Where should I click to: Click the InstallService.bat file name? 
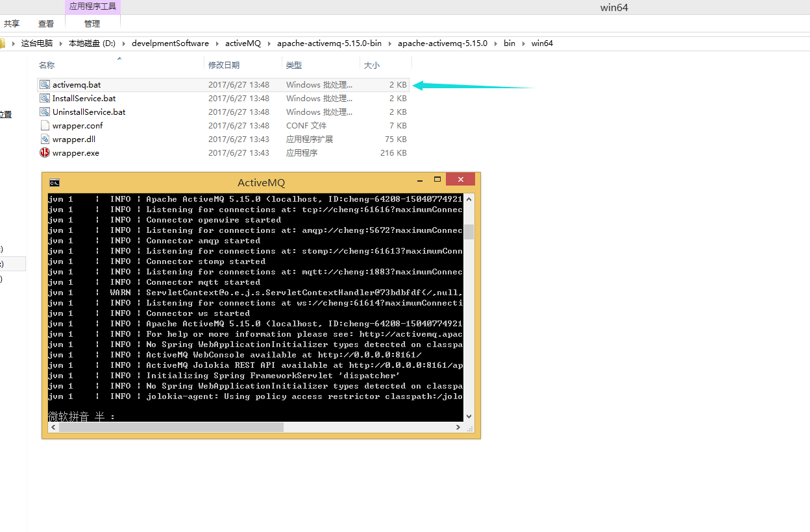point(84,98)
